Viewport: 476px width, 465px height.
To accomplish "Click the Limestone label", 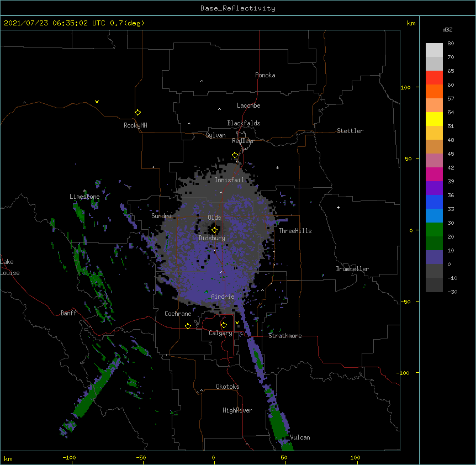I will click(84, 197).
